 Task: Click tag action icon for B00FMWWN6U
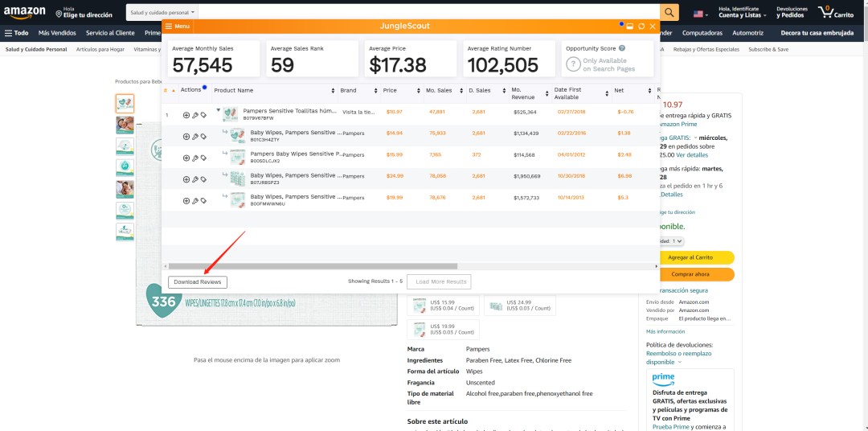pos(203,200)
